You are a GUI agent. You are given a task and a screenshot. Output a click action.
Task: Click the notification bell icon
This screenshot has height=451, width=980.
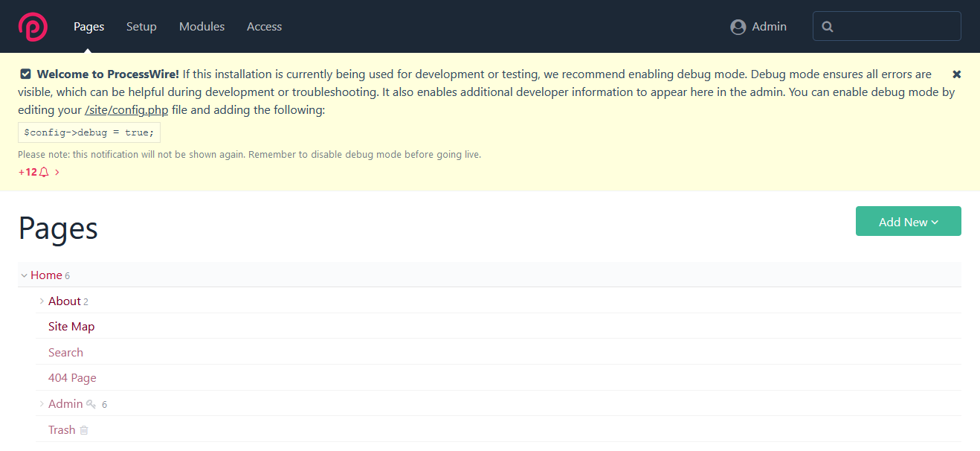pyautogui.click(x=44, y=172)
